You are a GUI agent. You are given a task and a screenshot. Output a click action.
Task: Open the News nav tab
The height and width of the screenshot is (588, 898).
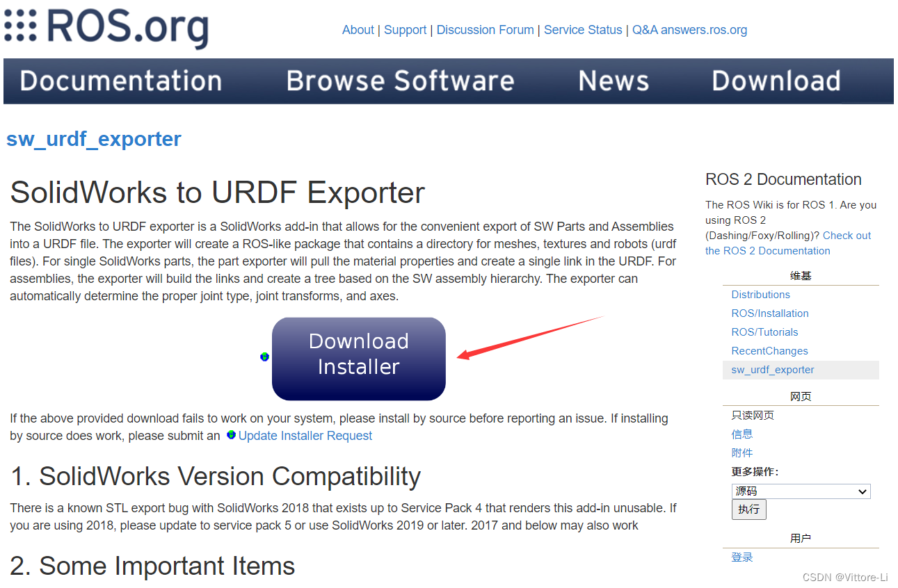click(x=614, y=81)
